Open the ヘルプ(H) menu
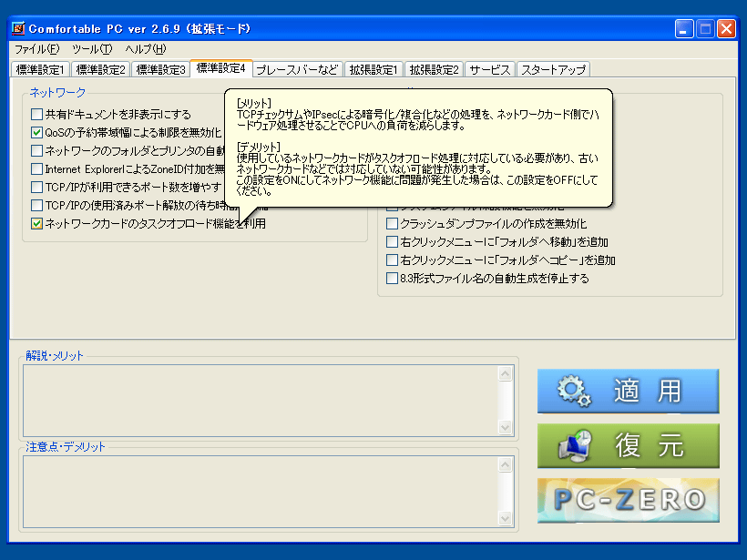Screen dimensions: 747x560 click(146, 49)
